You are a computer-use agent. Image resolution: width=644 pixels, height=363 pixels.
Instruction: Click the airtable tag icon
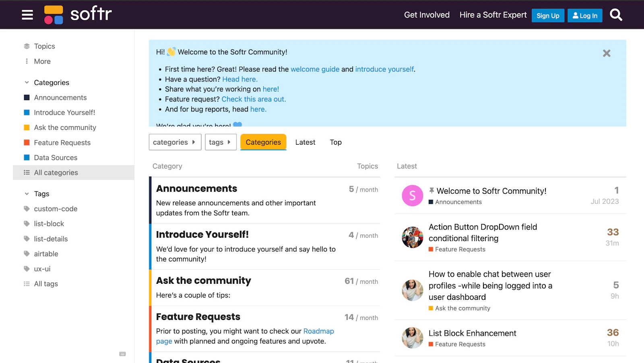(x=27, y=254)
